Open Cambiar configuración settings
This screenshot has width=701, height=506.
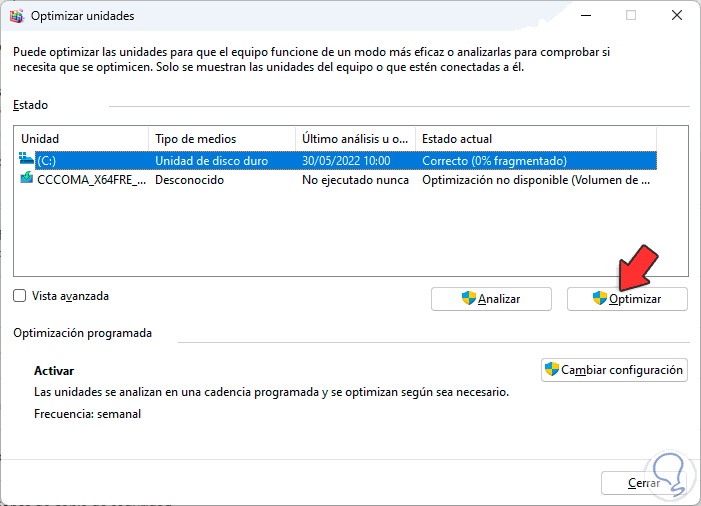pos(614,370)
